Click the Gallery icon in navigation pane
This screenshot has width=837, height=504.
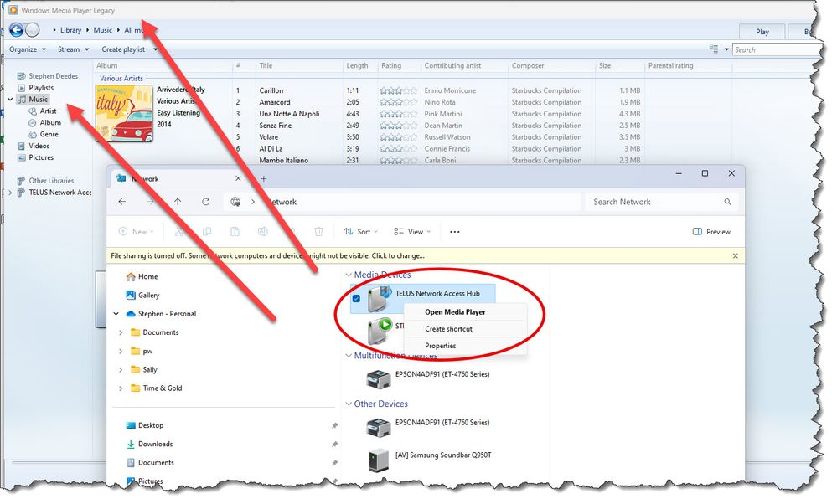pyautogui.click(x=131, y=295)
